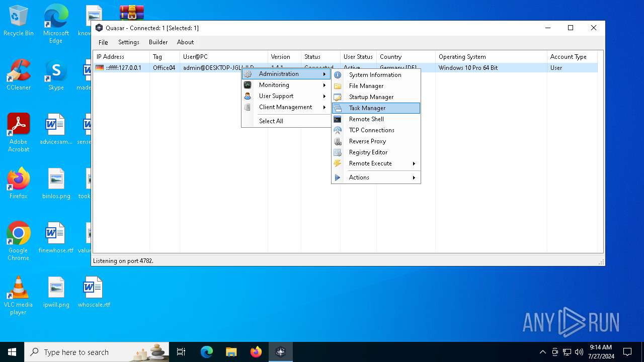Open the About menu in Quasar

185,42
